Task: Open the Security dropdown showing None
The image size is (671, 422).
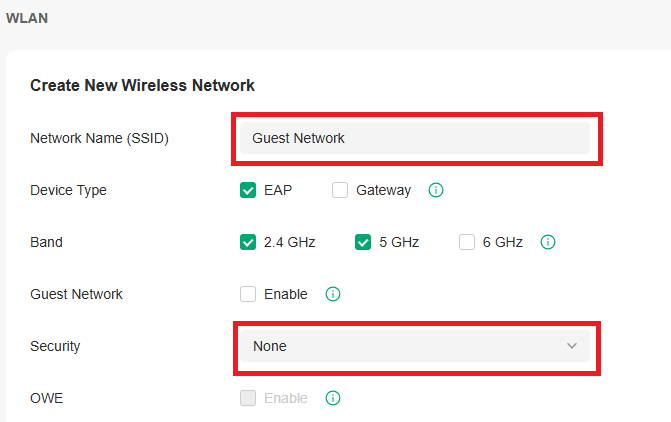Action: click(x=415, y=346)
